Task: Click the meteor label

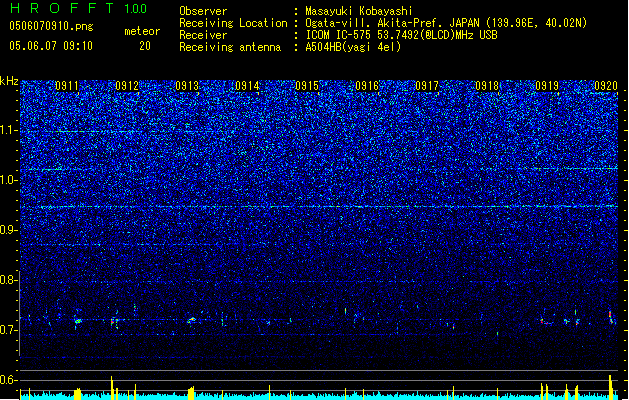Action: click(x=142, y=31)
